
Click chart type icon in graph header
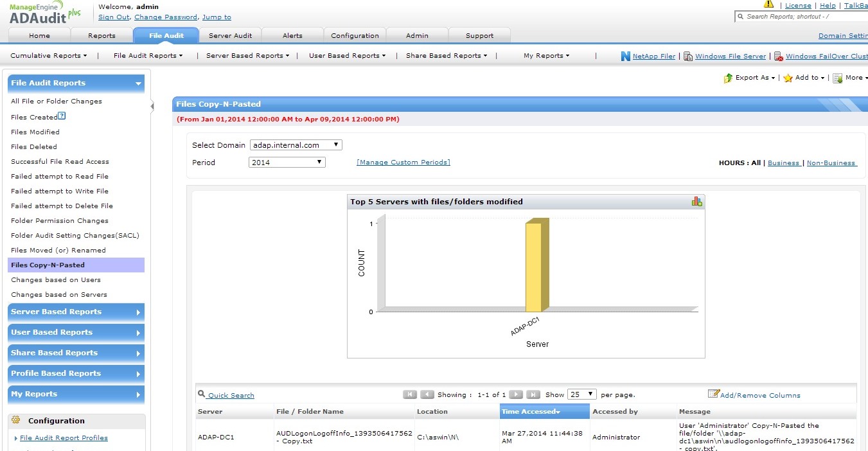click(696, 201)
